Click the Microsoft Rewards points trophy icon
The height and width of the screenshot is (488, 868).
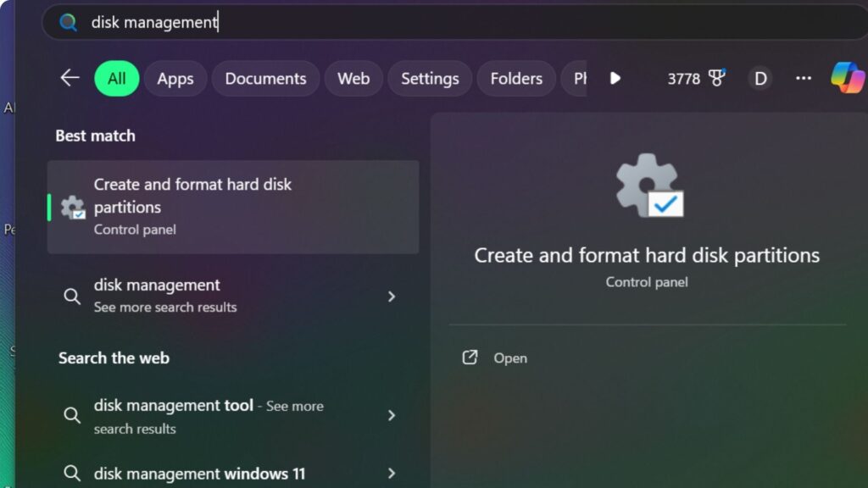click(x=717, y=78)
